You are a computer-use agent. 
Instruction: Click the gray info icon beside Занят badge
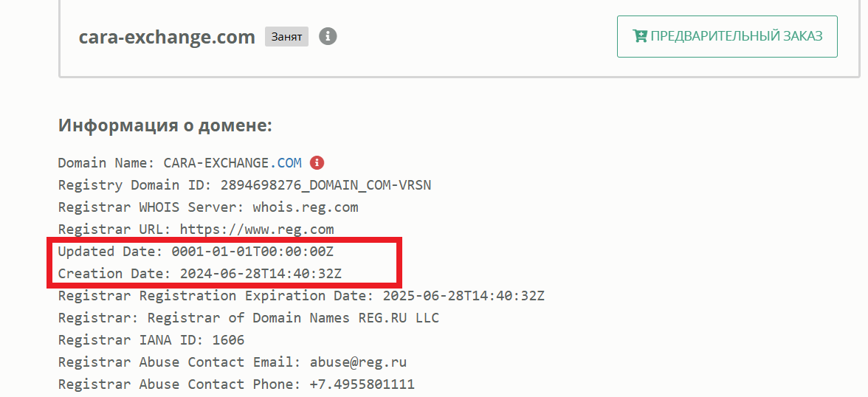(x=328, y=37)
